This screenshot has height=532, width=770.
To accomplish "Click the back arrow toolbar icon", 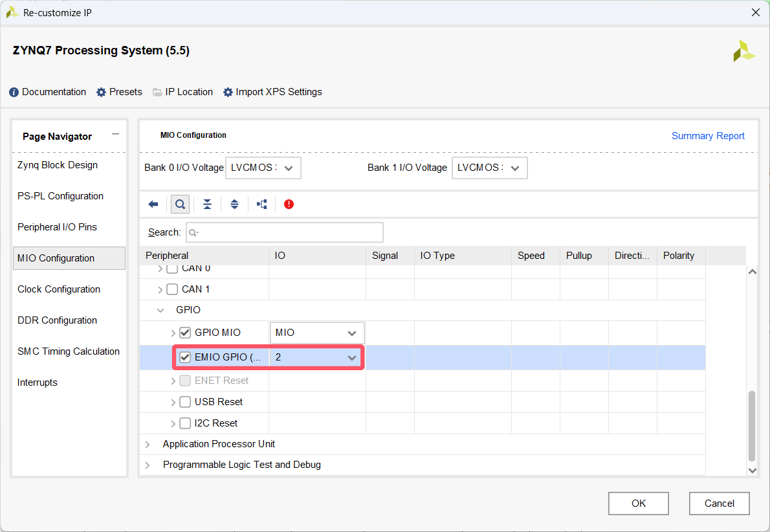I will (153, 205).
